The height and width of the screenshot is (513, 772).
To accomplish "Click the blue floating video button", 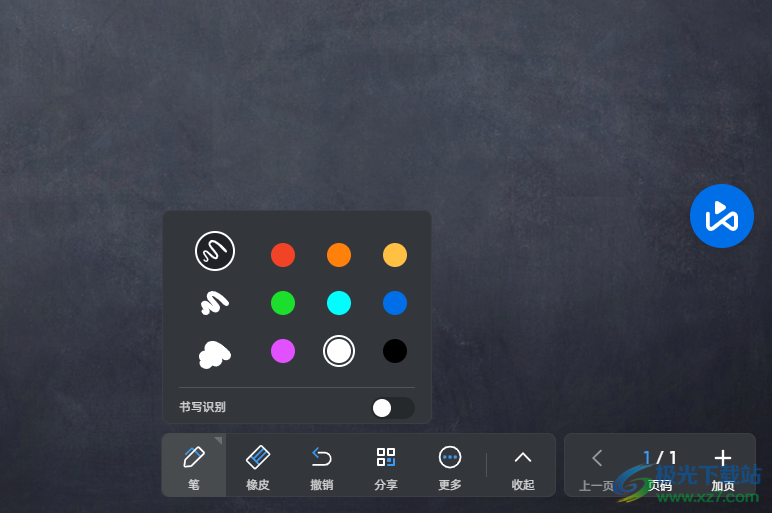I will pos(721,216).
